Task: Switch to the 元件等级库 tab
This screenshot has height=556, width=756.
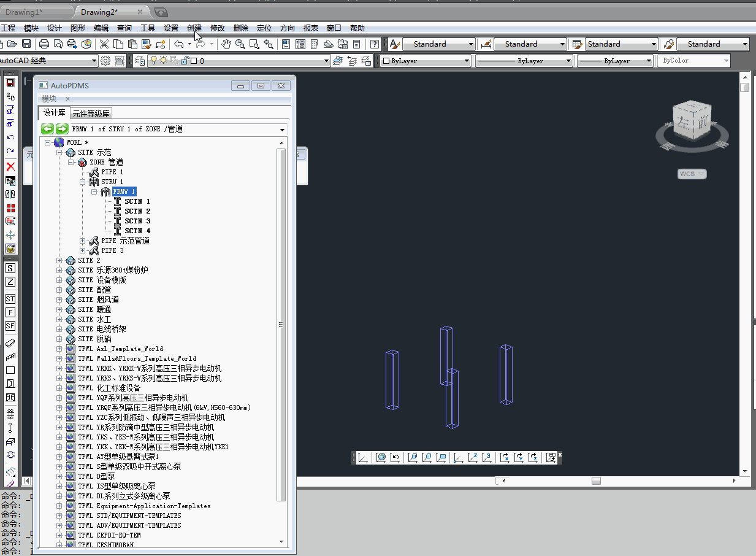Action: coord(91,114)
